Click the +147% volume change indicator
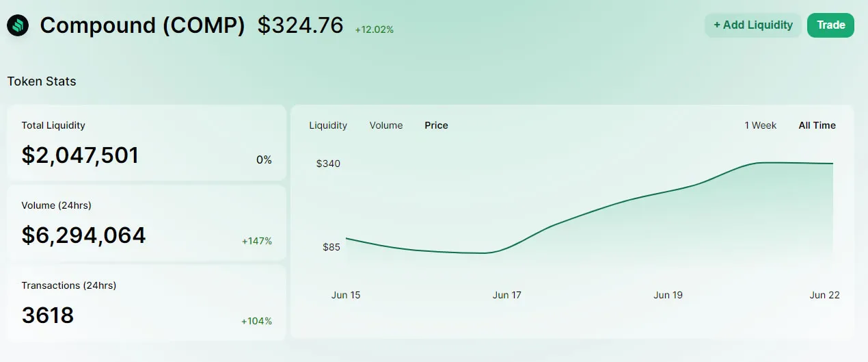This screenshot has height=362, width=868. pos(257,241)
